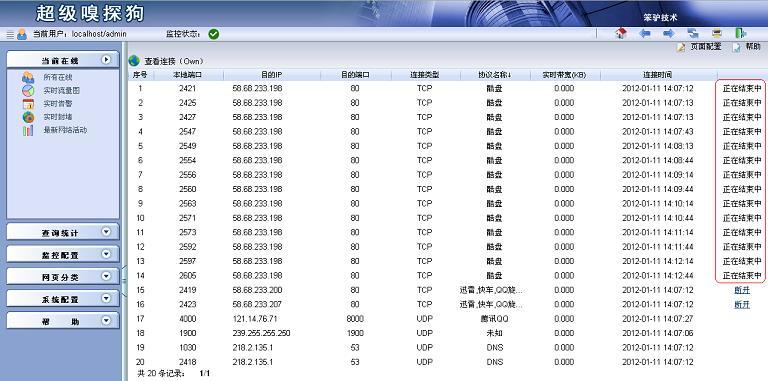This screenshot has width=768, height=381.
Task: Click the sidebar collapse splitter handle
Action: 124,281
